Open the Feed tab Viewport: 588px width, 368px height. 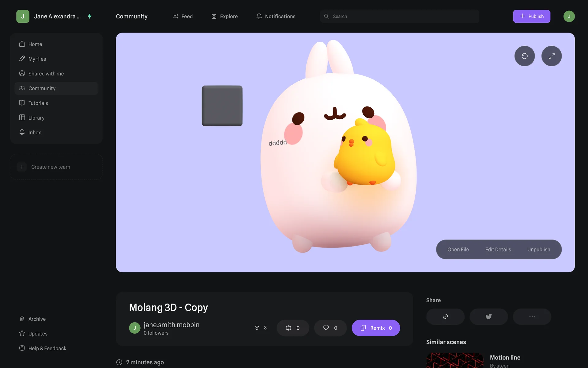pyautogui.click(x=183, y=16)
